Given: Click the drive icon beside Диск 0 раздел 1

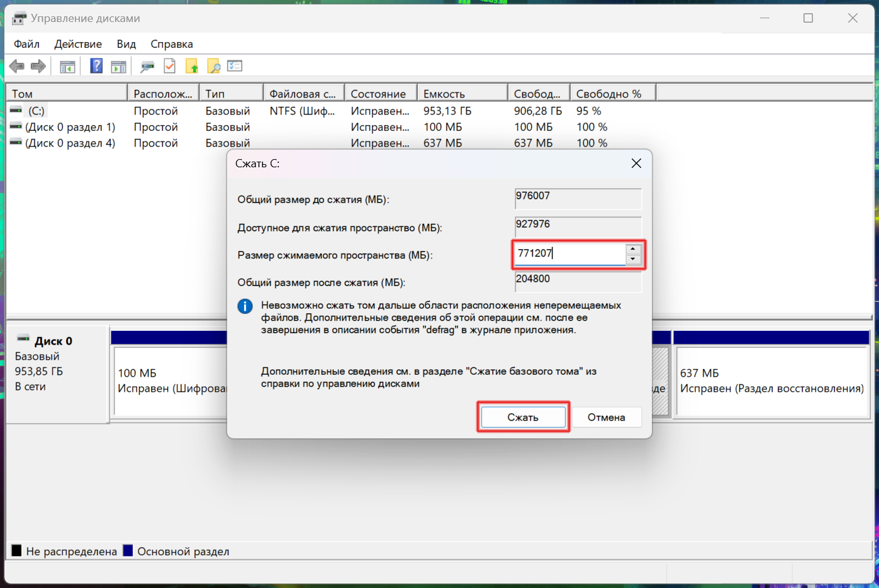Looking at the screenshot, I should coord(16,127).
